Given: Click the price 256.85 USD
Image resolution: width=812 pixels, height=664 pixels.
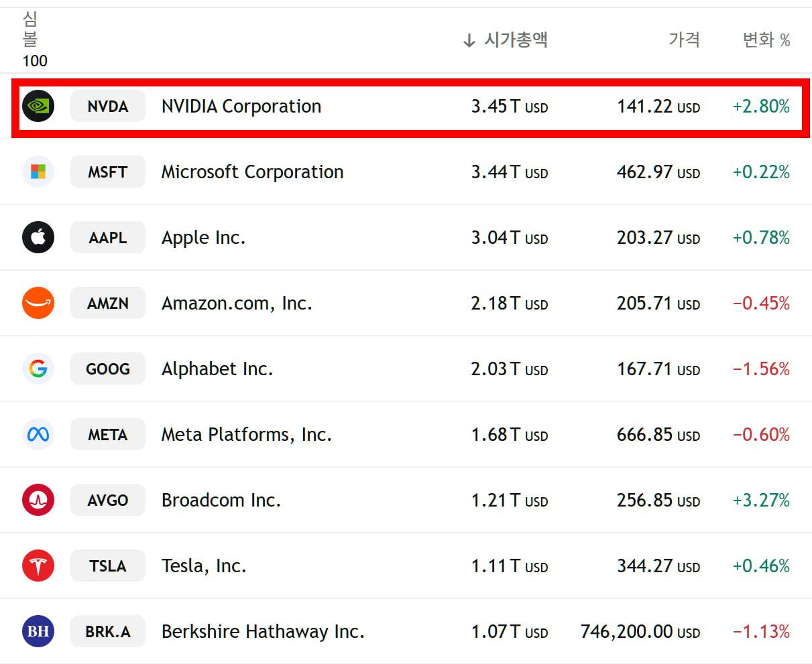Looking at the screenshot, I should (658, 501).
